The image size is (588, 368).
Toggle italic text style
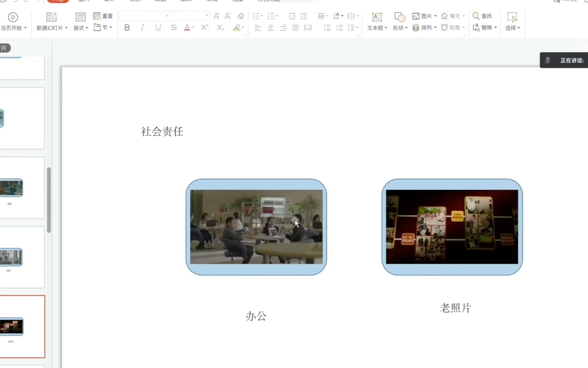(x=142, y=28)
